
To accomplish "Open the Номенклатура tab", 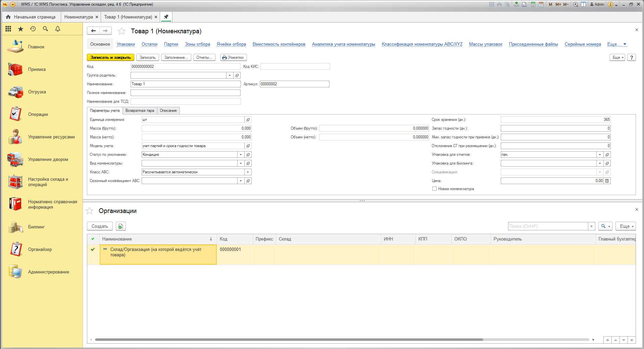I will click(79, 17).
